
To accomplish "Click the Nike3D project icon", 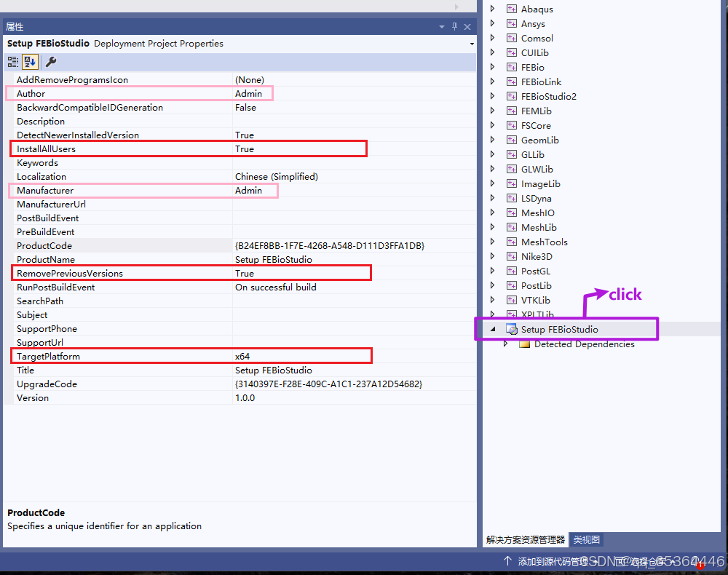I will tap(512, 256).
